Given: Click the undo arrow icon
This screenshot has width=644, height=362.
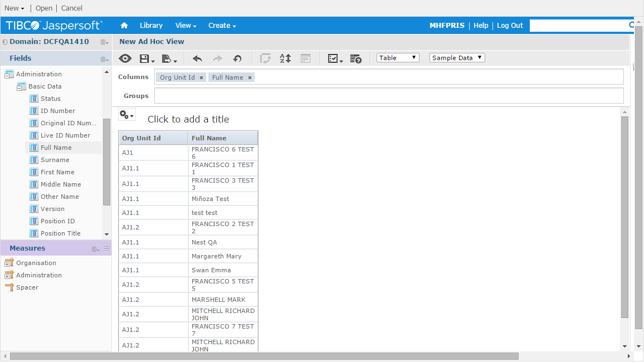Looking at the screenshot, I should pos(197,58).
